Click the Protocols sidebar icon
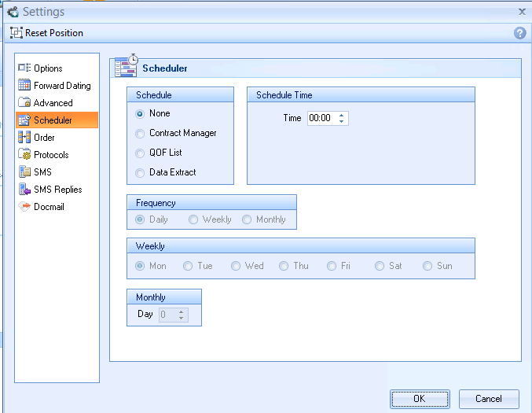 (24, 155)
